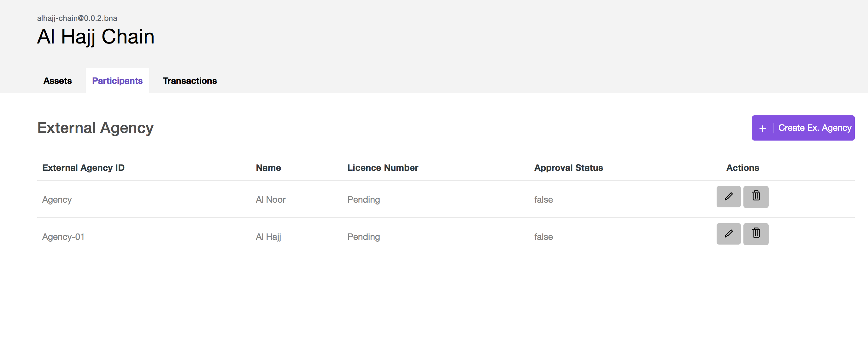The image size is (868, 341).
Task: Select the Al Noor name cell
Action: (270, 199)
